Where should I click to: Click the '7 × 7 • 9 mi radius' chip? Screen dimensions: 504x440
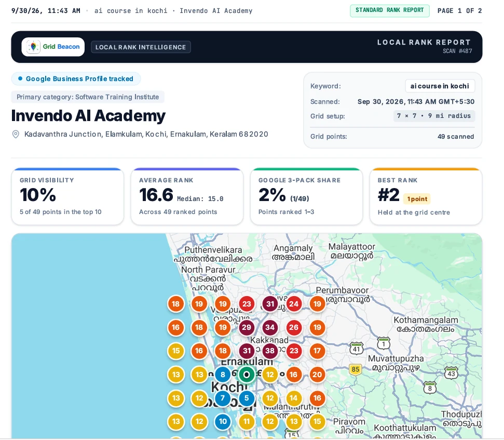pyautogui.click(x=434, y=116)
